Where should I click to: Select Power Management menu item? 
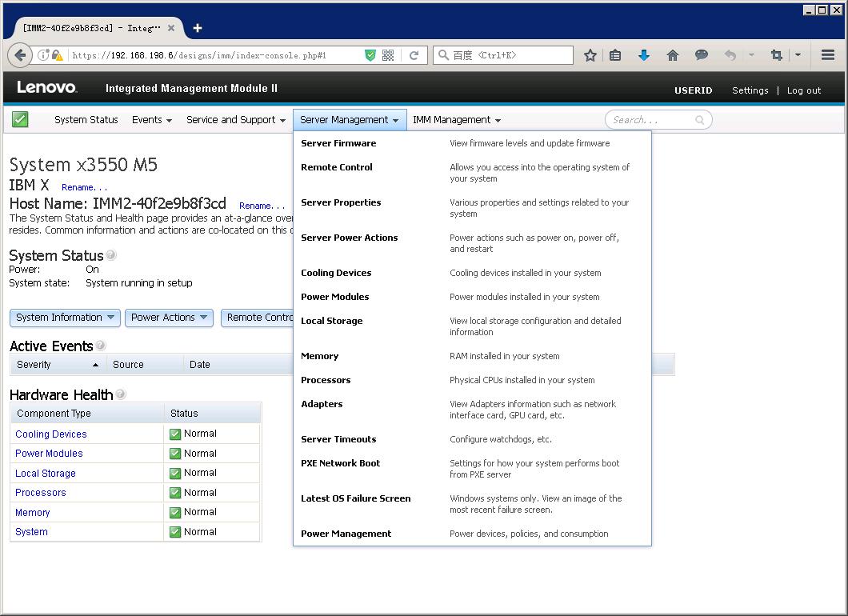[346, 534]
